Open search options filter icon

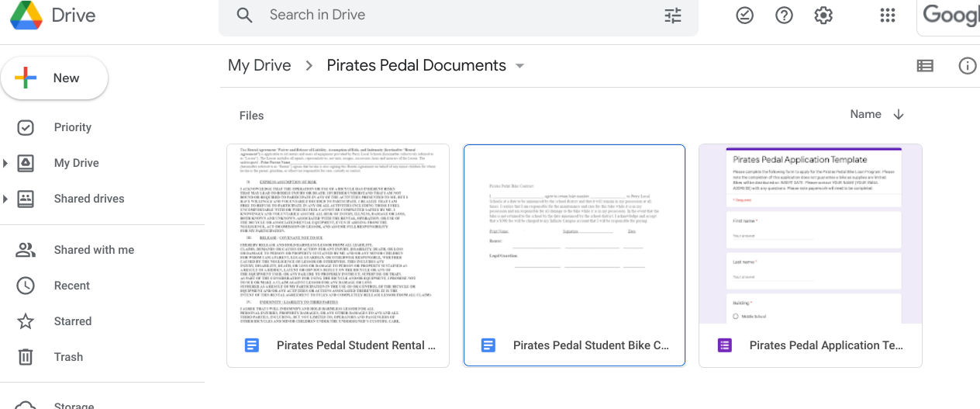tap(673, 16)
